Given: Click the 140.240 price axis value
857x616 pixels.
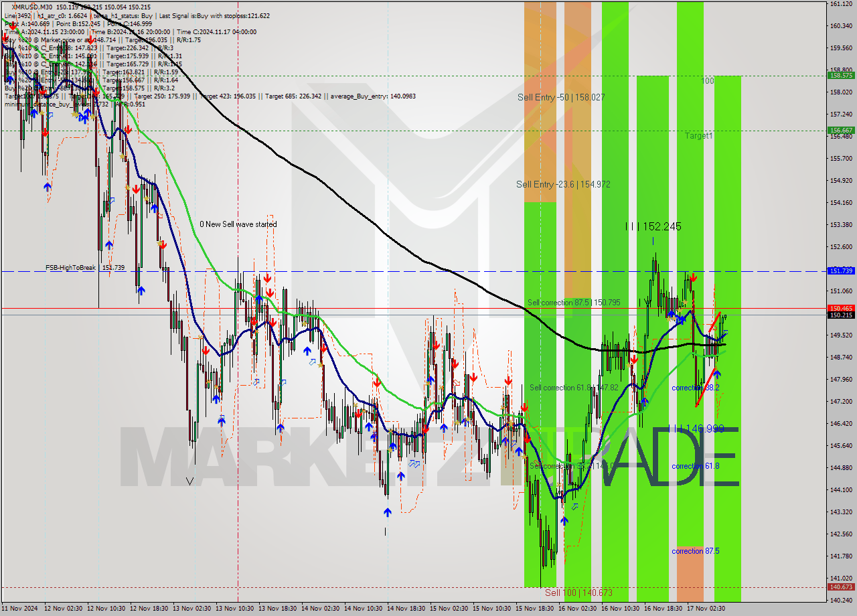Looking at the screenshot, I should coord(840,601).
